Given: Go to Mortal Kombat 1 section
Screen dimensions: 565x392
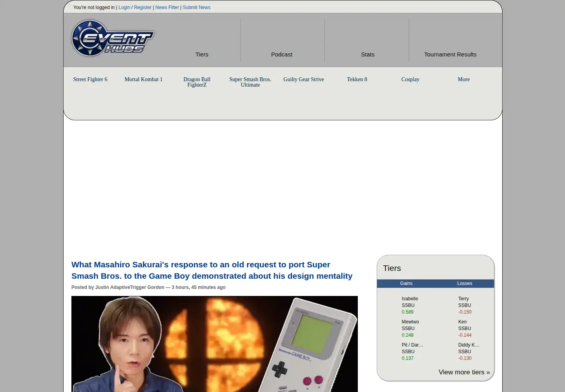Looking at the screenshot, I should coord(144,79).
